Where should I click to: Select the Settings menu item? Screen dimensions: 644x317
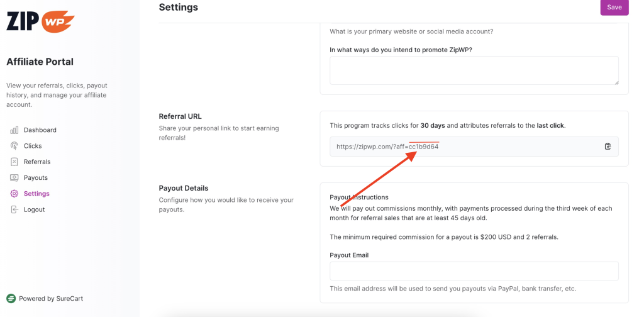tap(36, 194)
